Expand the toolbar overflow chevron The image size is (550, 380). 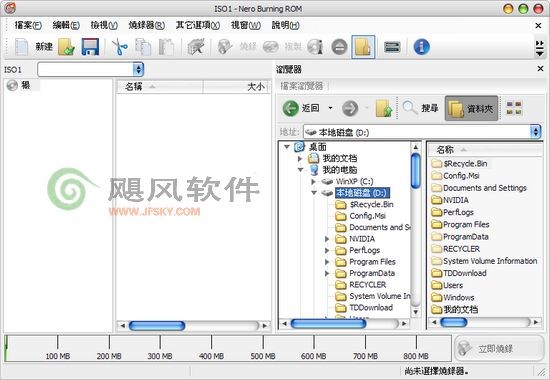[x=540, y=48]
